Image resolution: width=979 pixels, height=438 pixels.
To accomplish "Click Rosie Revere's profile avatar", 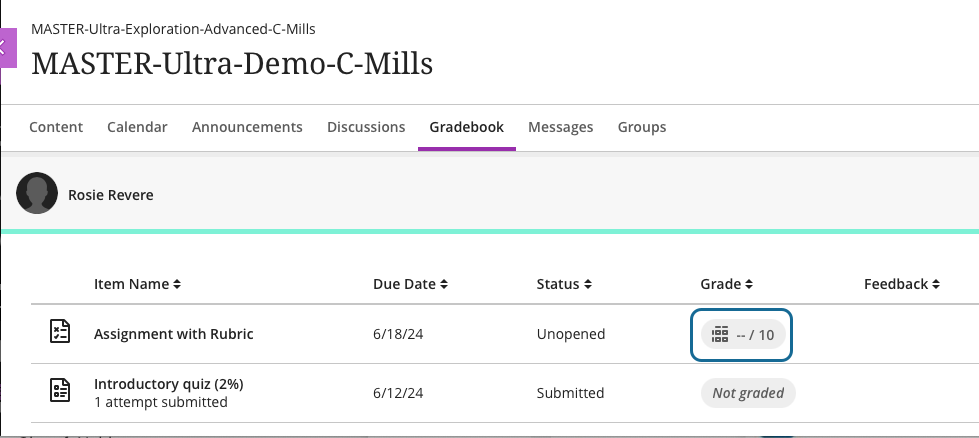I will pyautogui.click(x=38, y=195).
